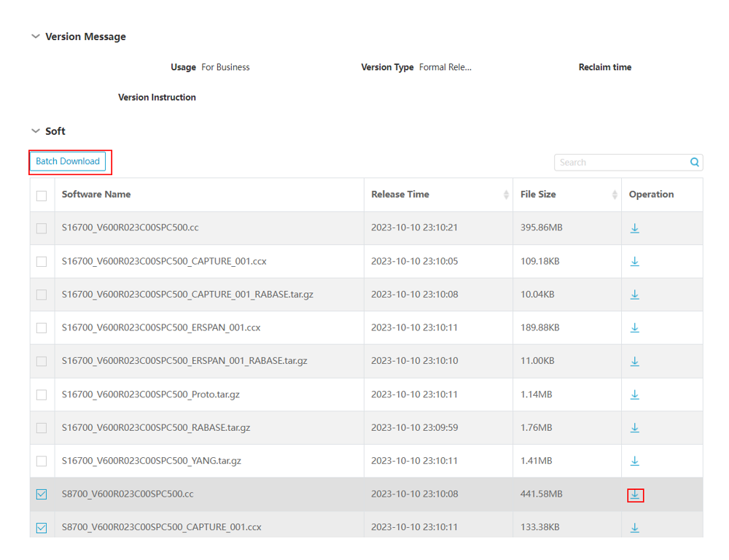This screenshot has width=729, height=560.
Task: Uncheck the S8700_V600R023C00SPC500.cc checkbox
Action: pos(42,494)
